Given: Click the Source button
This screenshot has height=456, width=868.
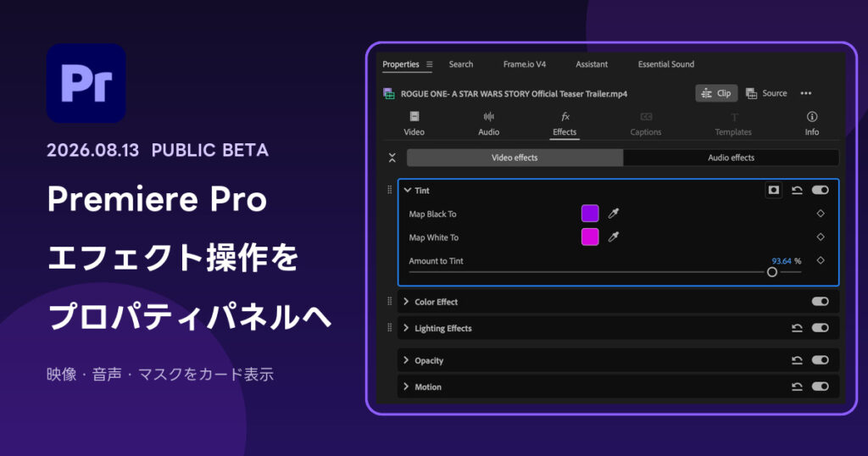Looking at the screenshot, I should (x=766, y=93).
